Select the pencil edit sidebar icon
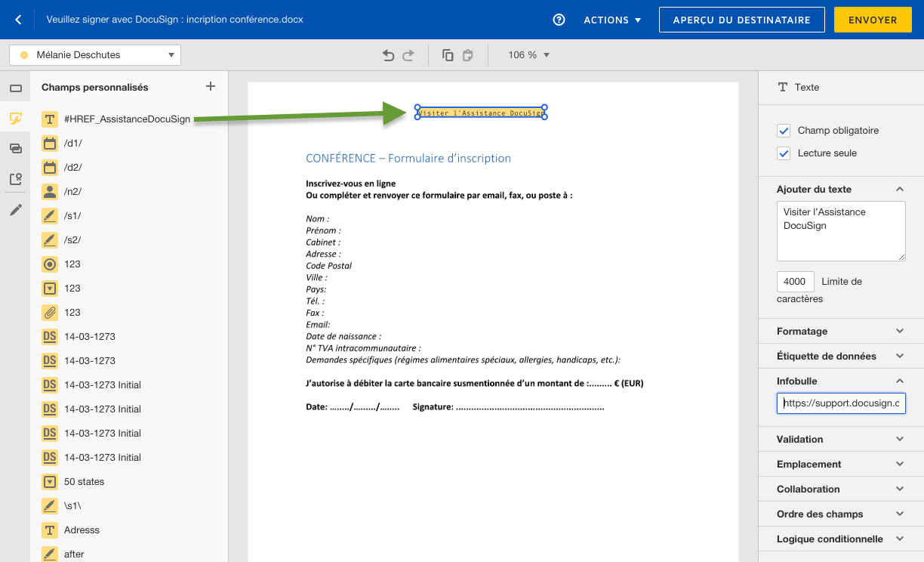Image resolution: width=924 pixels, height=562 pixels. (x=15, y=209)
